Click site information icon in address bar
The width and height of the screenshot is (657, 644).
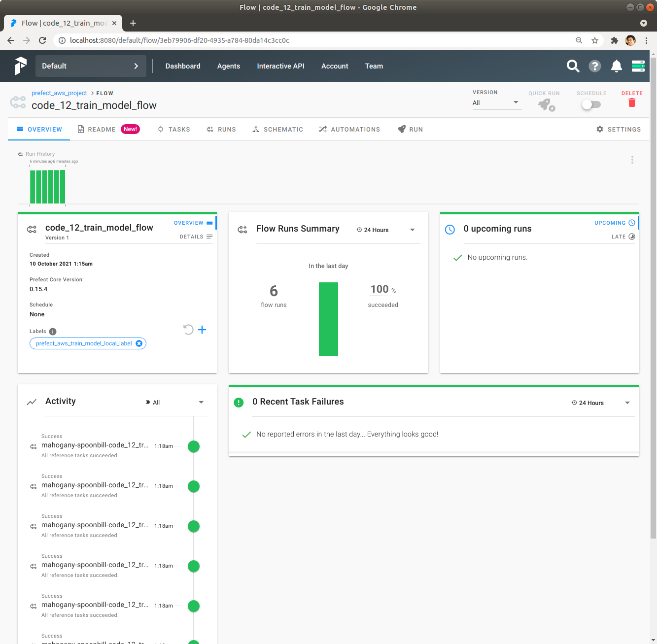pyautogui.click(x=62, y=40)
